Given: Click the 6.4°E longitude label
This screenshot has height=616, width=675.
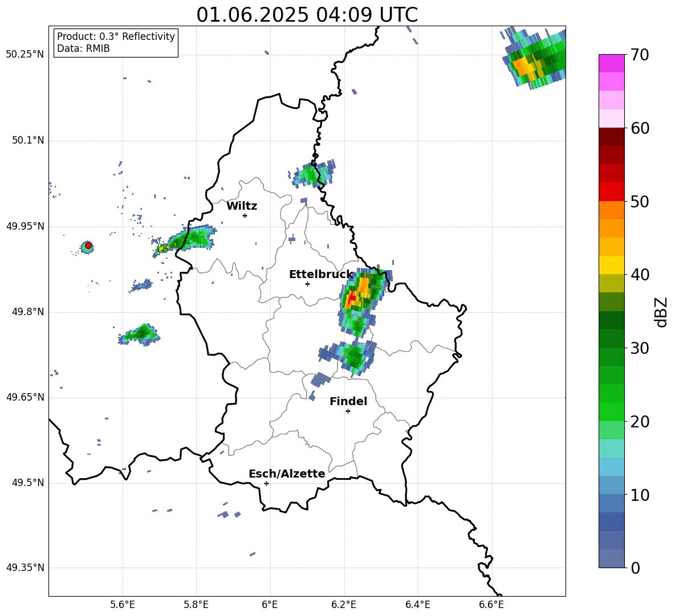Looking at the screenshot, I should (x=417, y=605).
